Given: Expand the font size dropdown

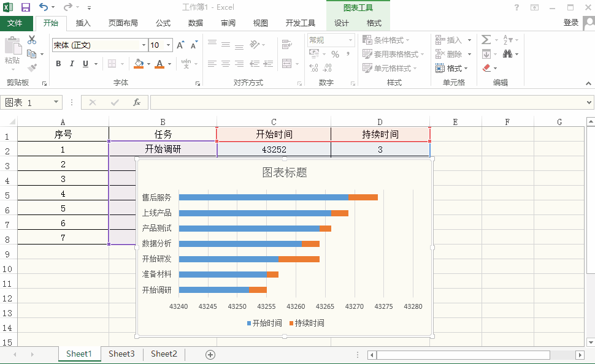Looking at the screenshot, I should point(169,45).
